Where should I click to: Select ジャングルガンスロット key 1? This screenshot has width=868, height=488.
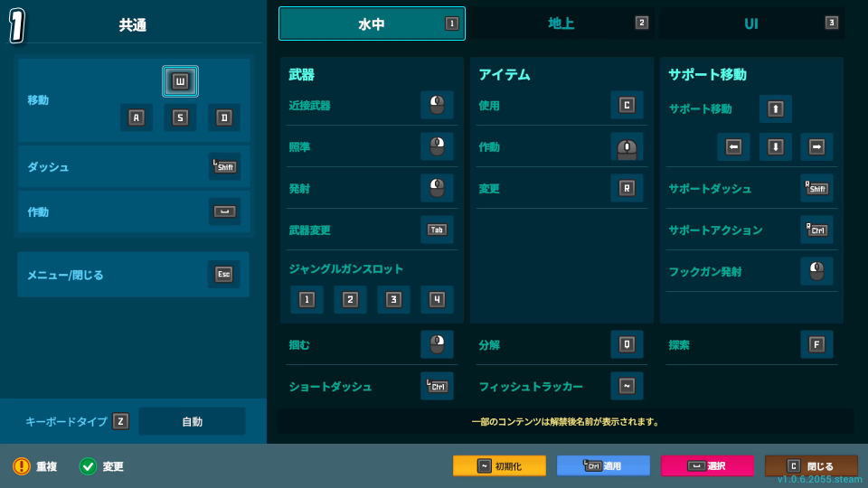307,299
